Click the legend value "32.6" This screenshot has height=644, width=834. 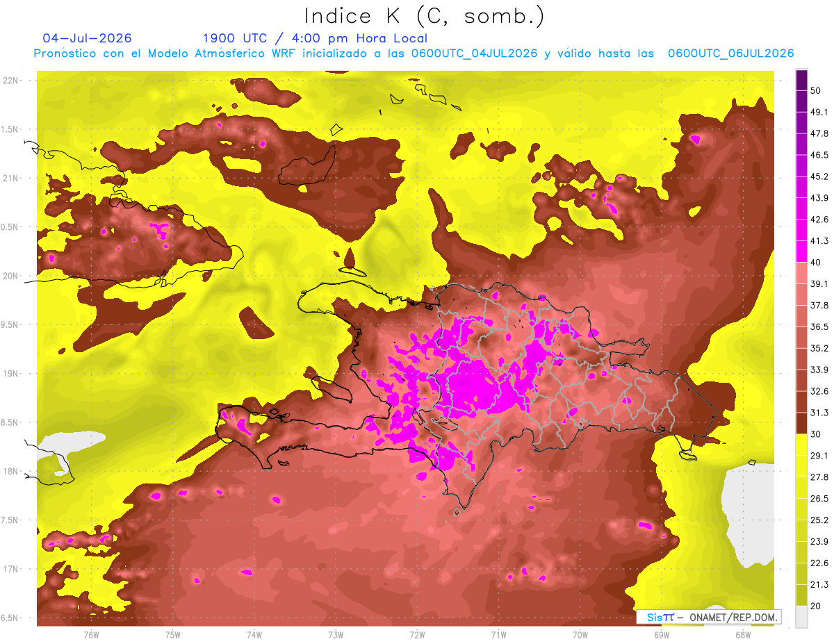819,391
